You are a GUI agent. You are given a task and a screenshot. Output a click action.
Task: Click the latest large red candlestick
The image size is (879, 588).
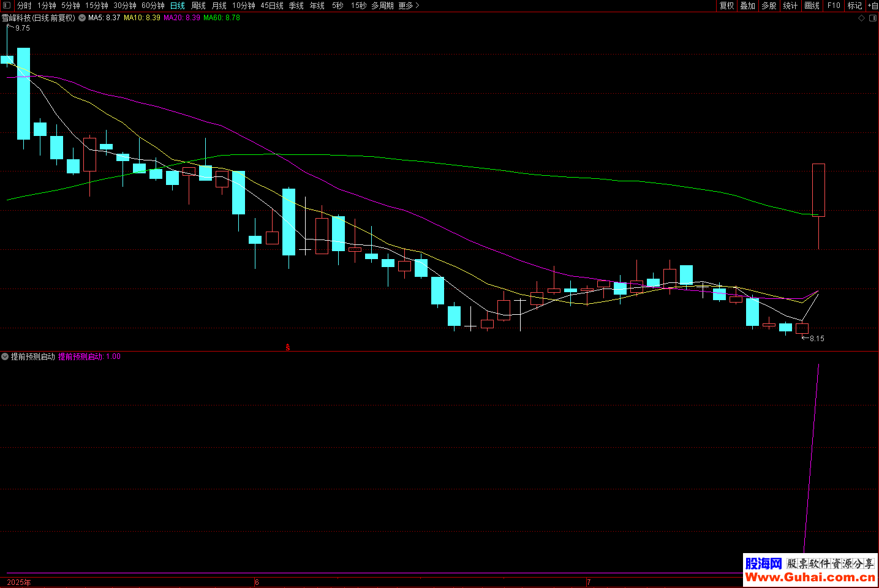click(818, 190)
